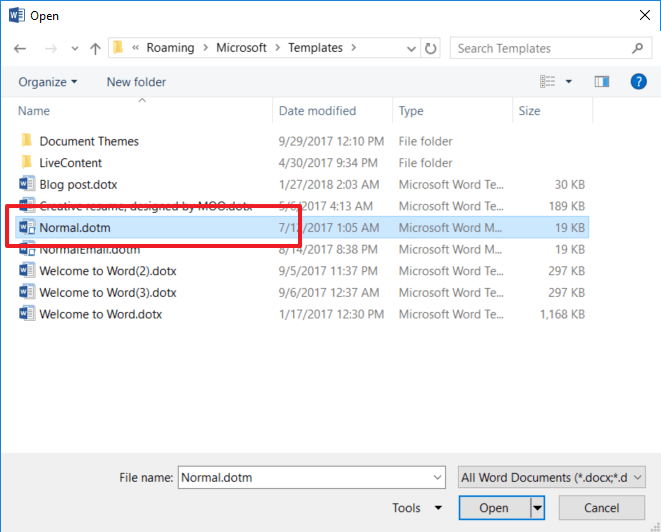Click the New folder button
The image size is (661, 532).
136,82
